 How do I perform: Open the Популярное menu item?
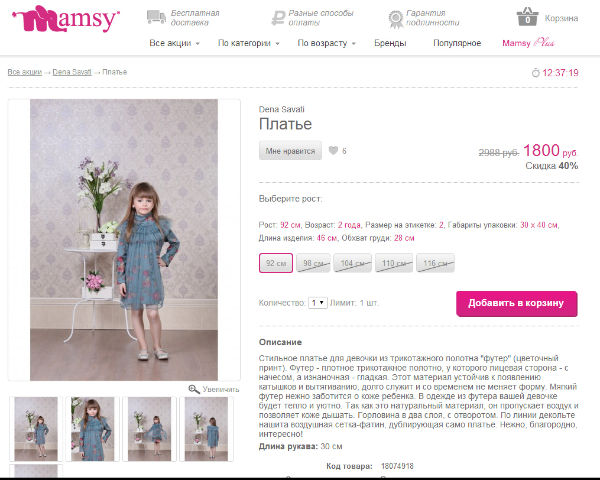coord(457,43)
